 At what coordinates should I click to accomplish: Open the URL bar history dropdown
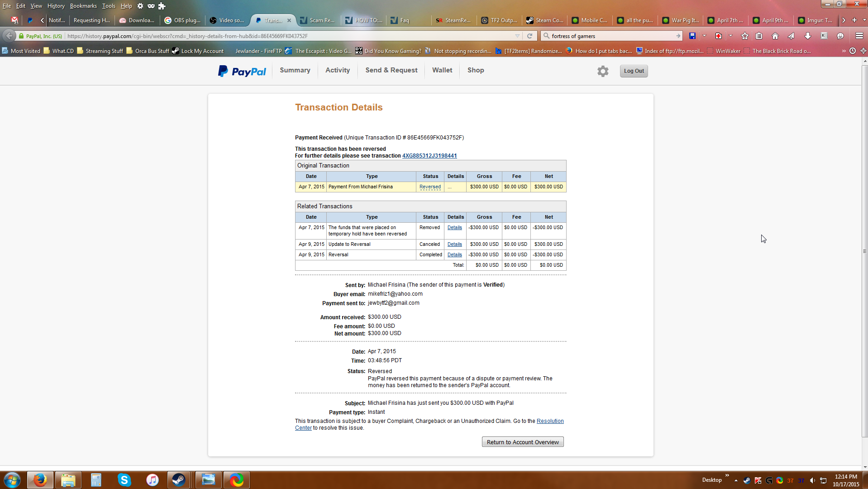coord(517,36)
